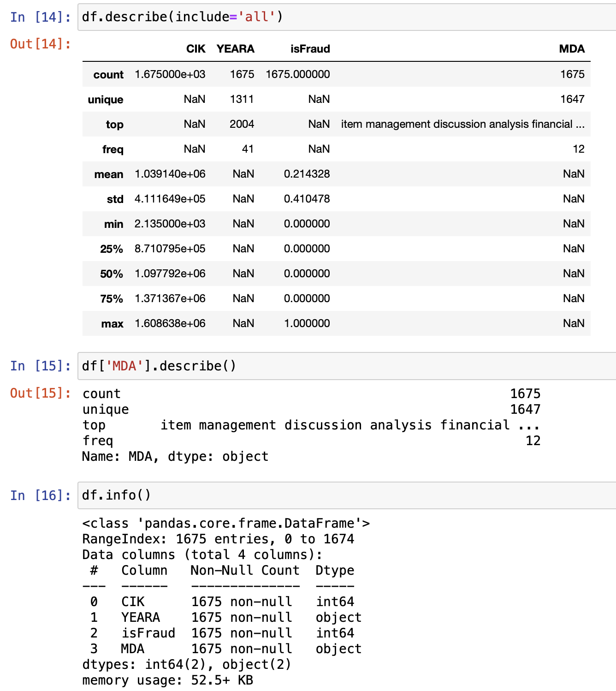Viewport: 616px width, 691px height.
Task: Click the unique 1647 line in Out[15]
Action: (x=311, y=410)
